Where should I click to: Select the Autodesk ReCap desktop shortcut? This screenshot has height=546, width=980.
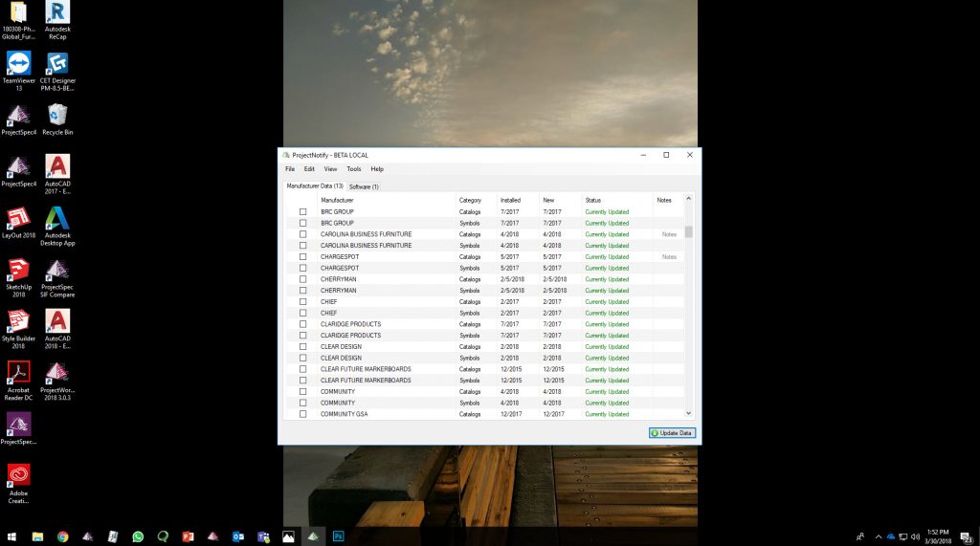[57, 12]
